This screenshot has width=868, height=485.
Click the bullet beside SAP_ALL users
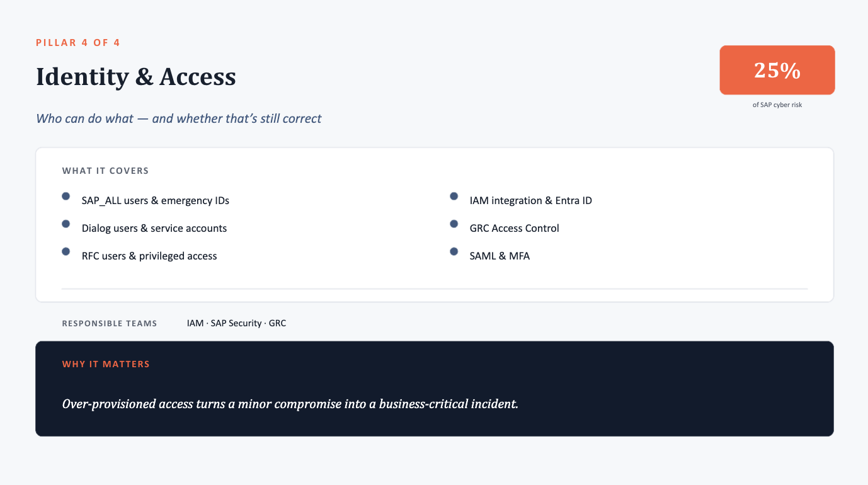pos(66,197)
